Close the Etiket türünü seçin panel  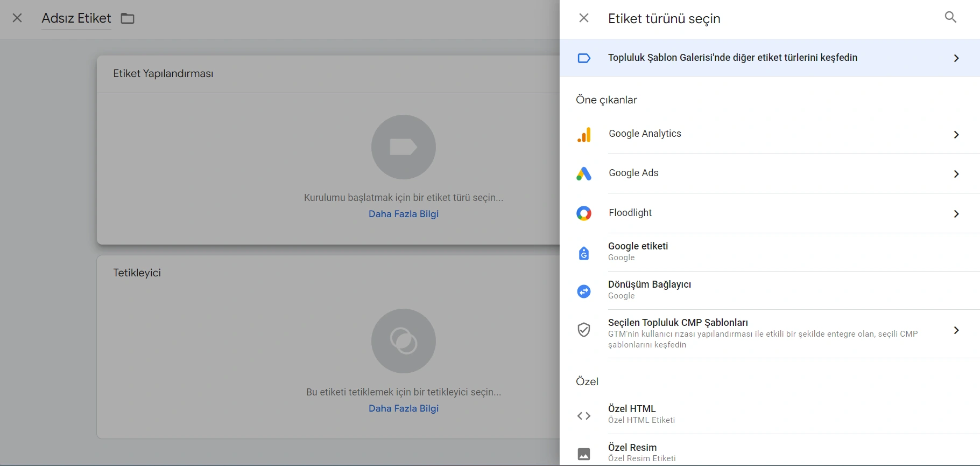584,18
